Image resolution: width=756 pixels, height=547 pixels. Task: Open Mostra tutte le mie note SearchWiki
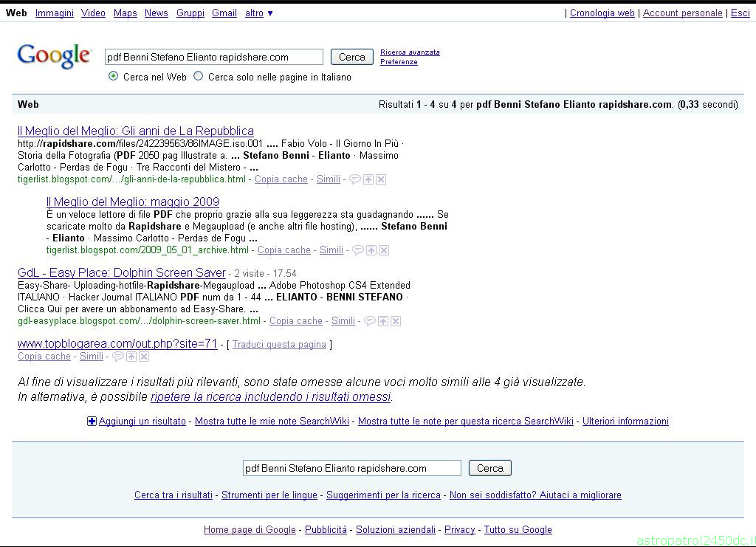click(x=272, y=422)
